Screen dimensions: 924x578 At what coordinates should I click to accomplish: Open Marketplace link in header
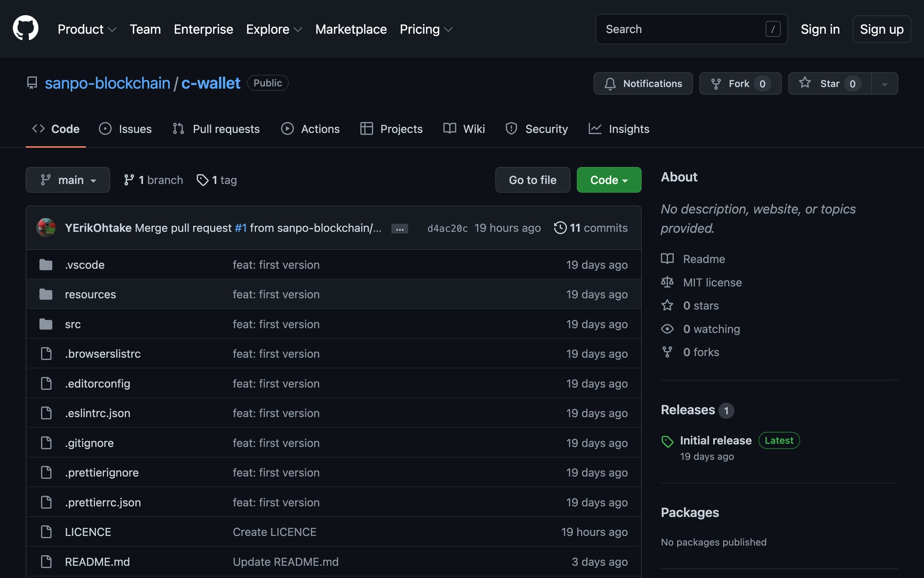pyautogui.click(x=351, y=29)
